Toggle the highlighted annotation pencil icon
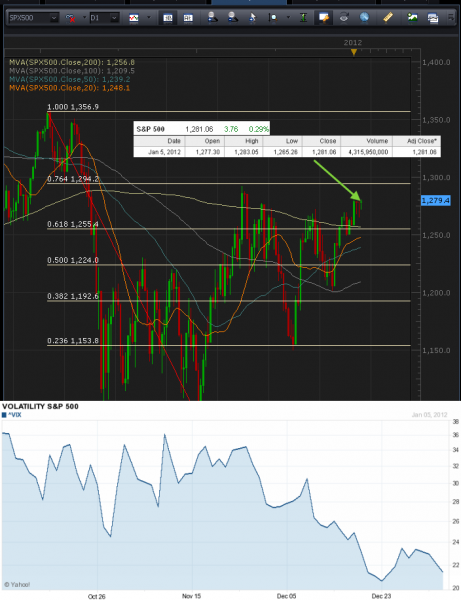Viewport: 461px width, 600px height. 324,18
